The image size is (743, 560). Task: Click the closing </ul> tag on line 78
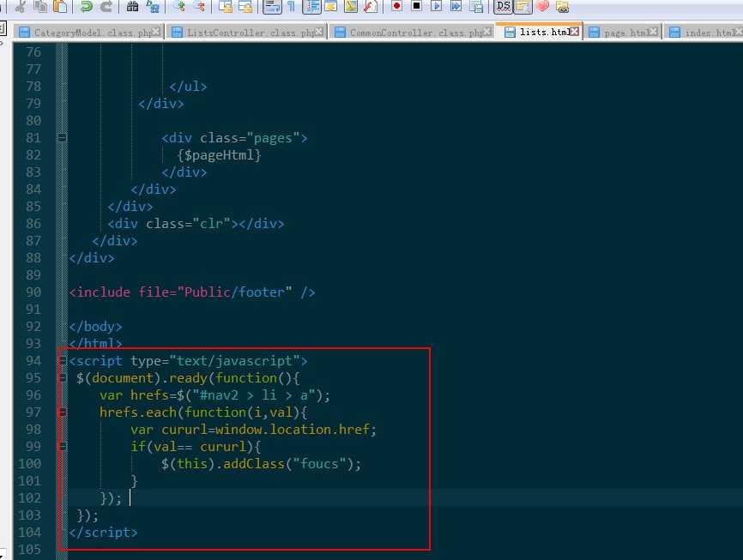188,87
